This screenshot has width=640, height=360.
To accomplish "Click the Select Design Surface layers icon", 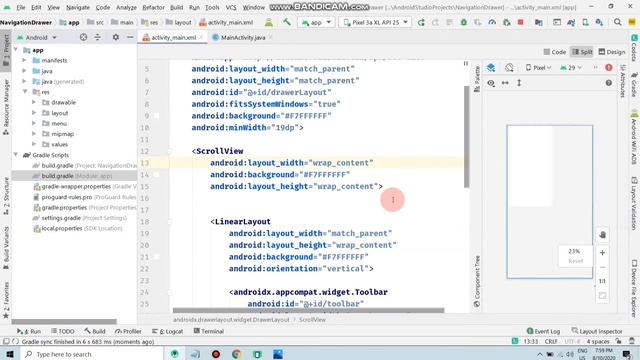I will click(491, 68).
